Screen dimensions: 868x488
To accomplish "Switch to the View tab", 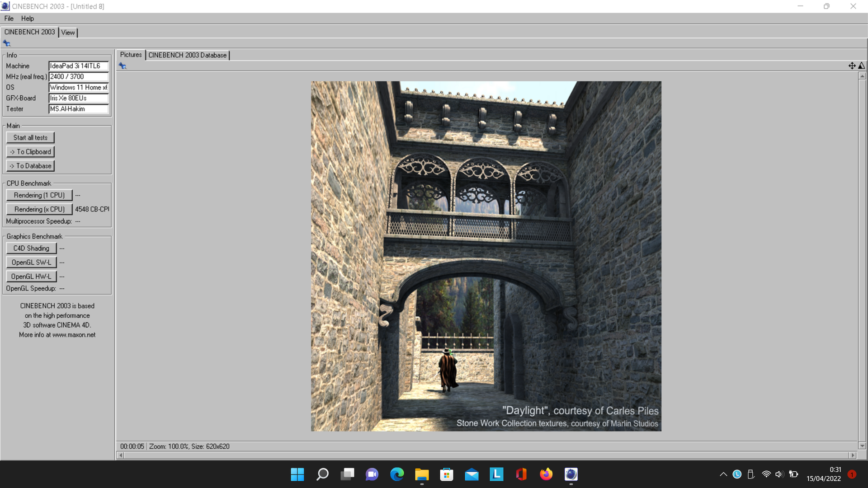I will 68,33.
